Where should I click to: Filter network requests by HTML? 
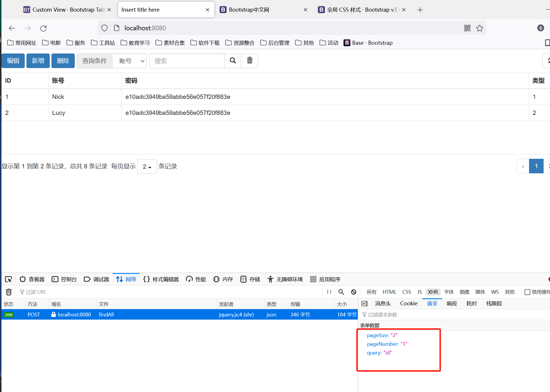tap(389, 292)
